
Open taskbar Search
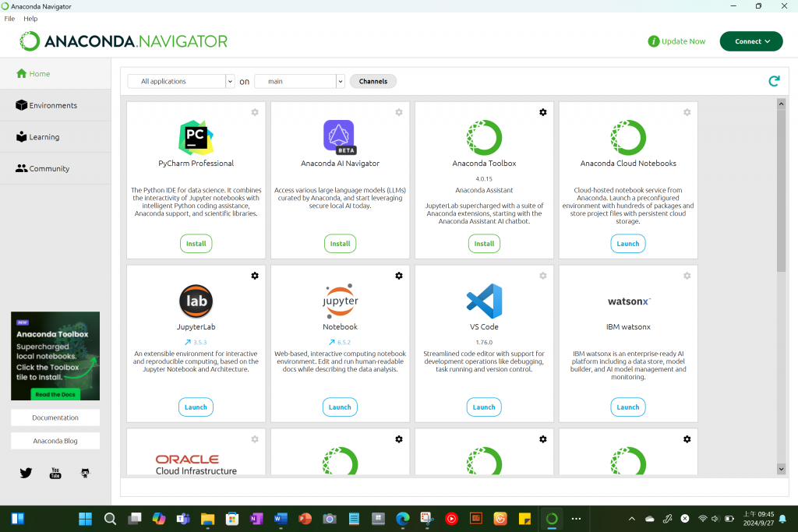click(x=110, y=519)
